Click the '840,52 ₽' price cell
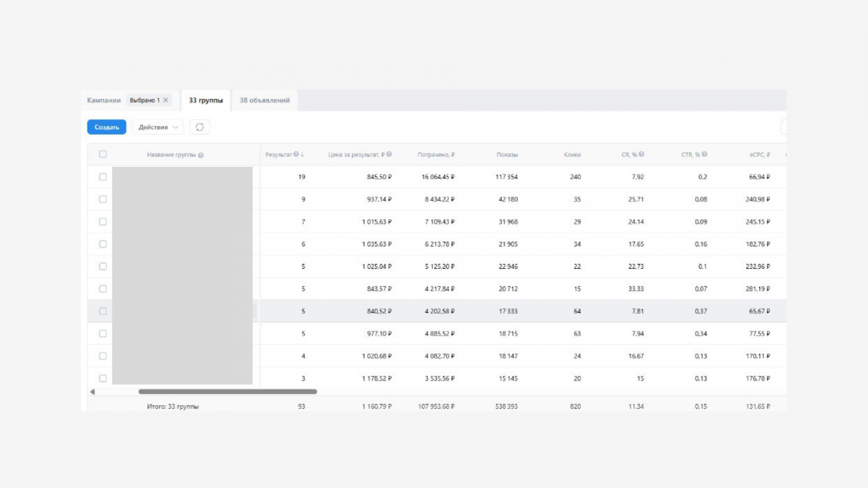The image size is (868, 488). tap(379, 311)
